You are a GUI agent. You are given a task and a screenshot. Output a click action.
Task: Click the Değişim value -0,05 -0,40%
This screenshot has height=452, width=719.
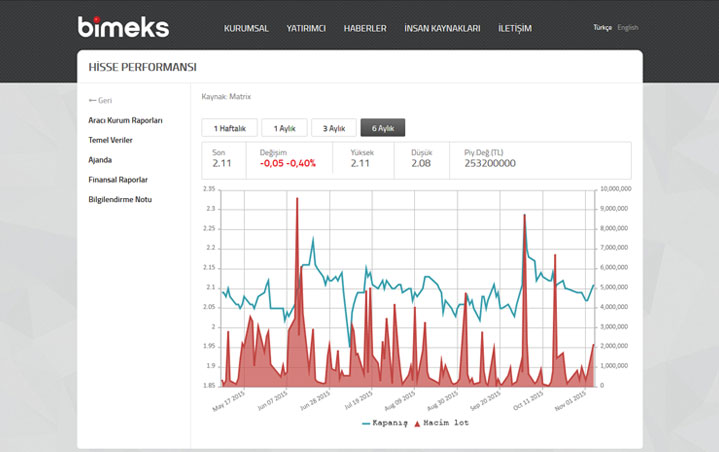point(288,163)
